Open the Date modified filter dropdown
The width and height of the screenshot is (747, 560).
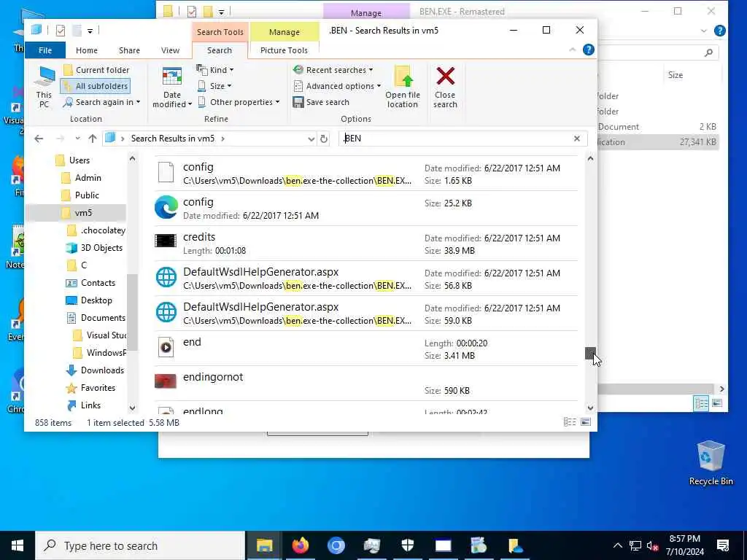click(171, 87)
